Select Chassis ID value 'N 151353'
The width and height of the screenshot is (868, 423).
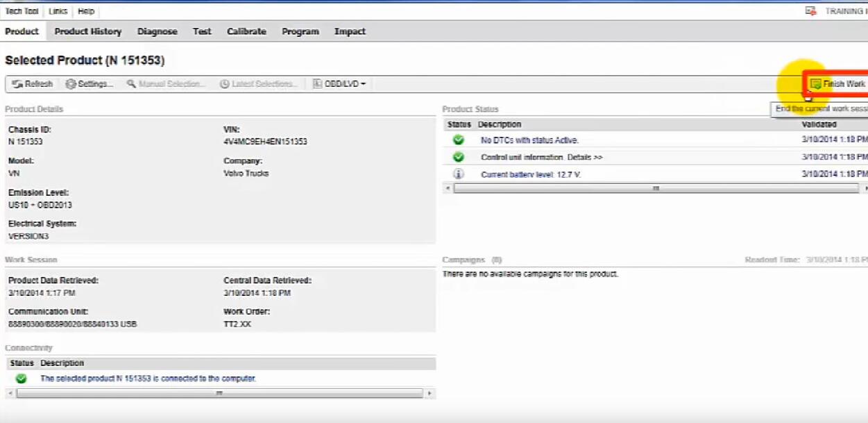tap(25, 142)
